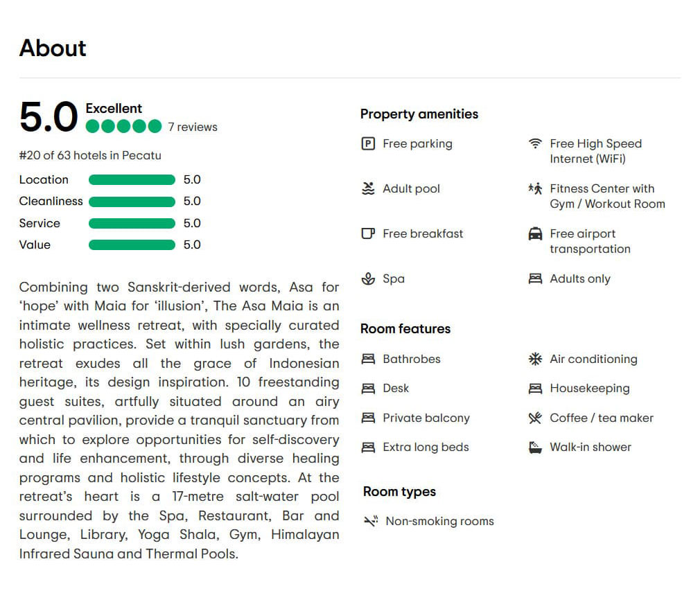The width and height of the screenshot is (700, 611).
Task: Click the Free parking icon
Action: [368, 144]
